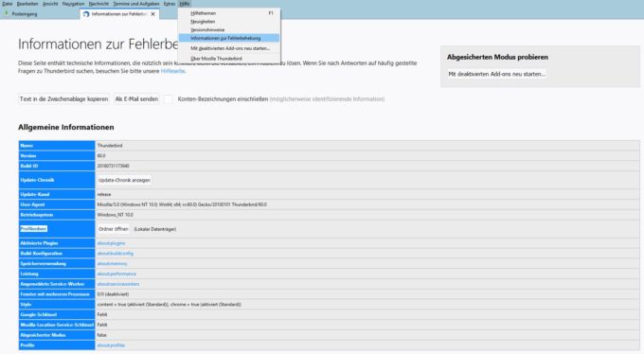Open the Termine und Aufgaben menu
The width and height of the screenshot is (644, 354).
point(136,4)
